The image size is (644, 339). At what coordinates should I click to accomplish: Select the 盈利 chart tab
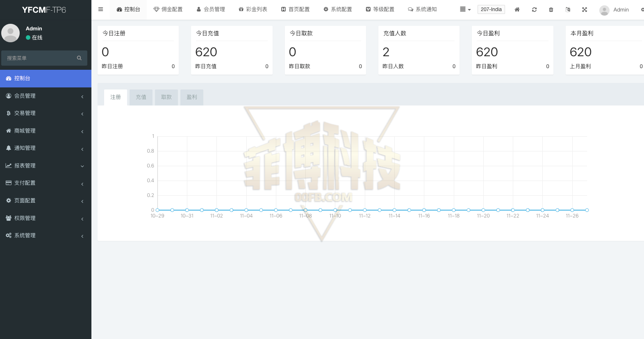click(x=192, y=97)
